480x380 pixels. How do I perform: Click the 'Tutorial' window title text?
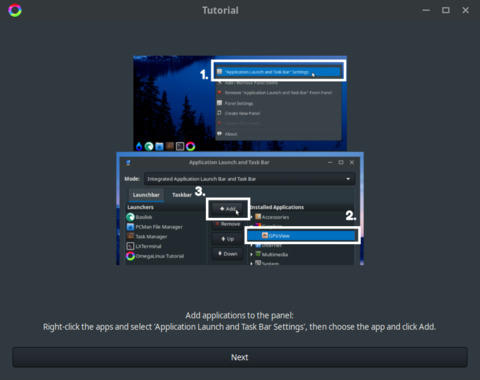(x=220, y=10)
